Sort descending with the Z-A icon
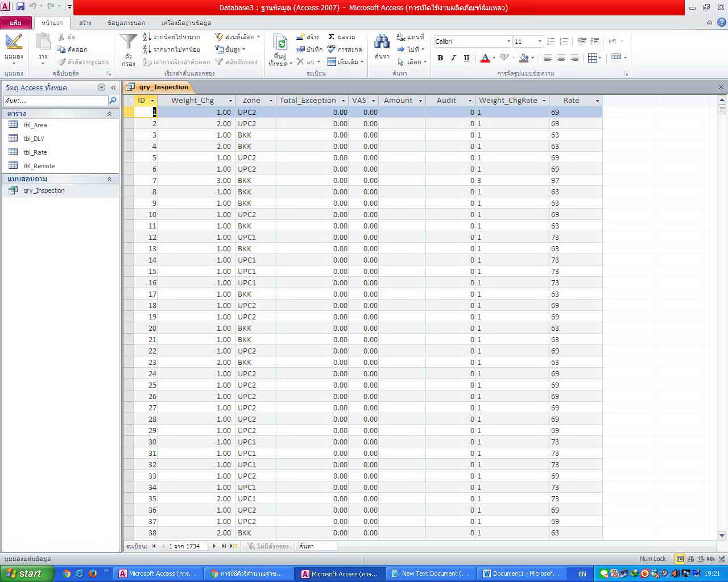The width and height of the screenshot is (728, 582). pos(147,49)
